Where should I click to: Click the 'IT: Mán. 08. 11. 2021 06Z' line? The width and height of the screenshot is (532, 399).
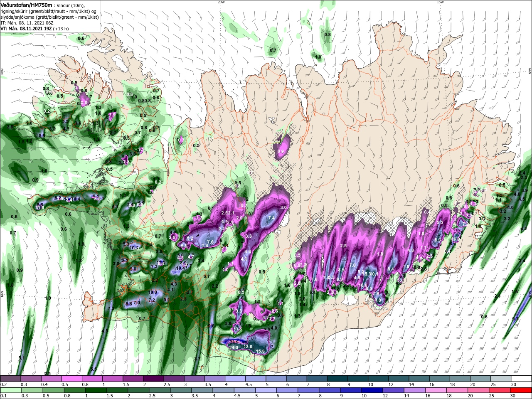click(28, 23)
